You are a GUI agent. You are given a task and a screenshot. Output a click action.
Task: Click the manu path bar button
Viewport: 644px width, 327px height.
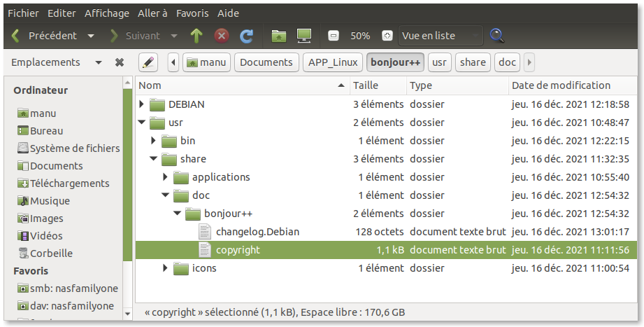(206, 62)
